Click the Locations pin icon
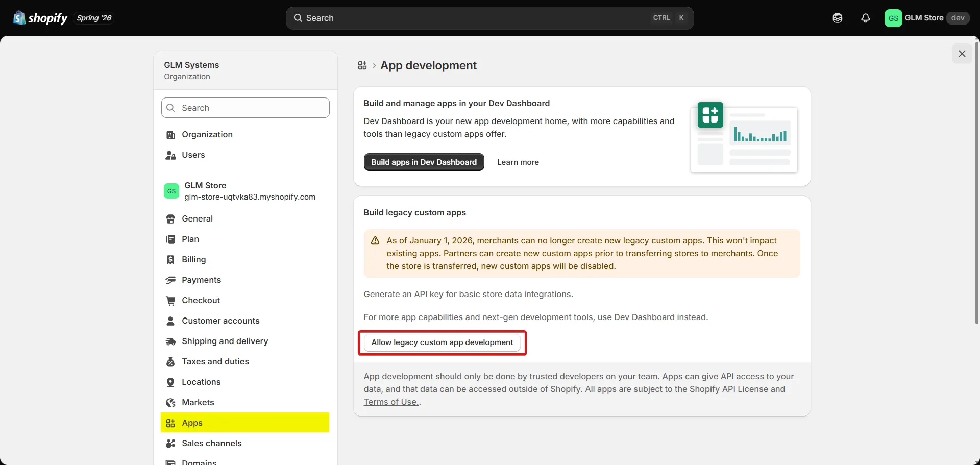This screenshot has width=980, height=465. pyautogui.click(x=170, y=382)
